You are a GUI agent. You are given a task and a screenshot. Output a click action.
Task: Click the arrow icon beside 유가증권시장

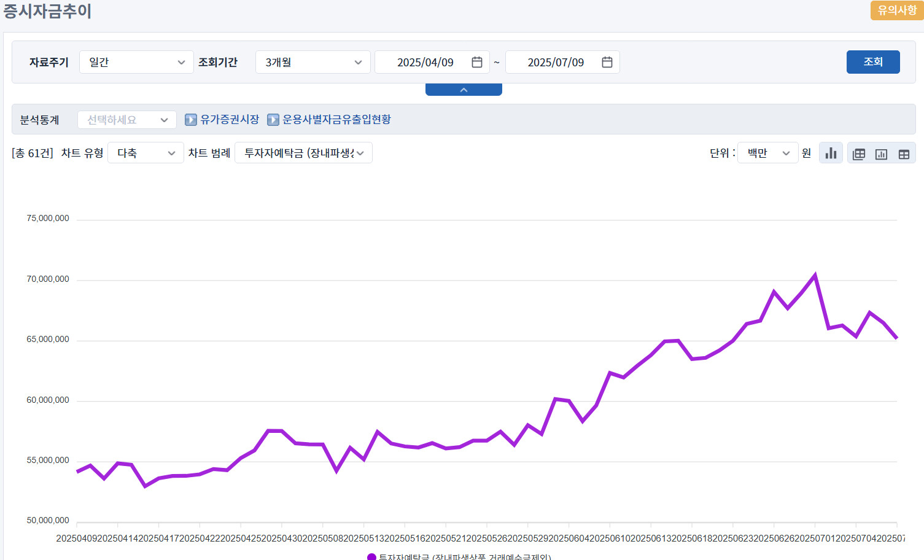coord(191,120)
